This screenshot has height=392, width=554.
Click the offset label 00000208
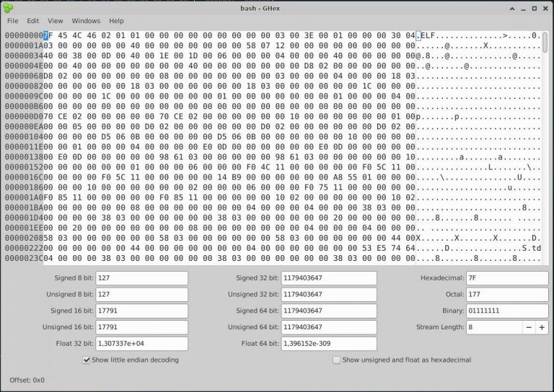click(x=24, y=239)
